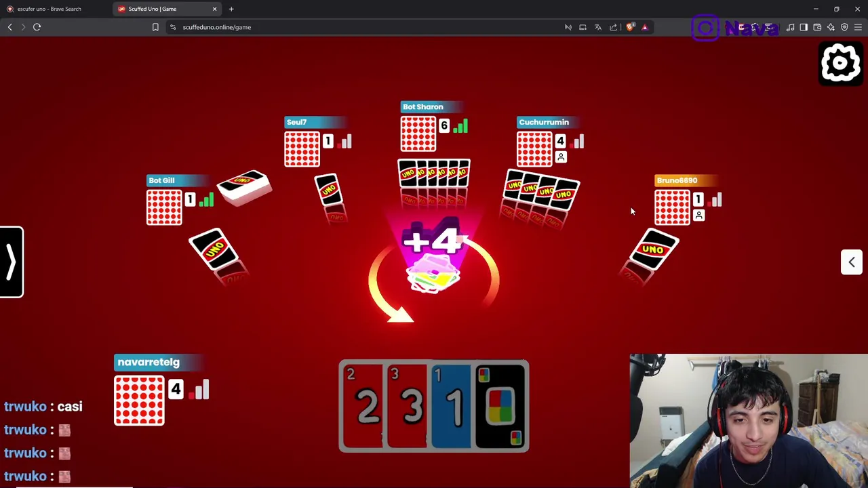Viewport: 868px width, 488px height.
Task: Open the media control music note
Action: point(790,27)
